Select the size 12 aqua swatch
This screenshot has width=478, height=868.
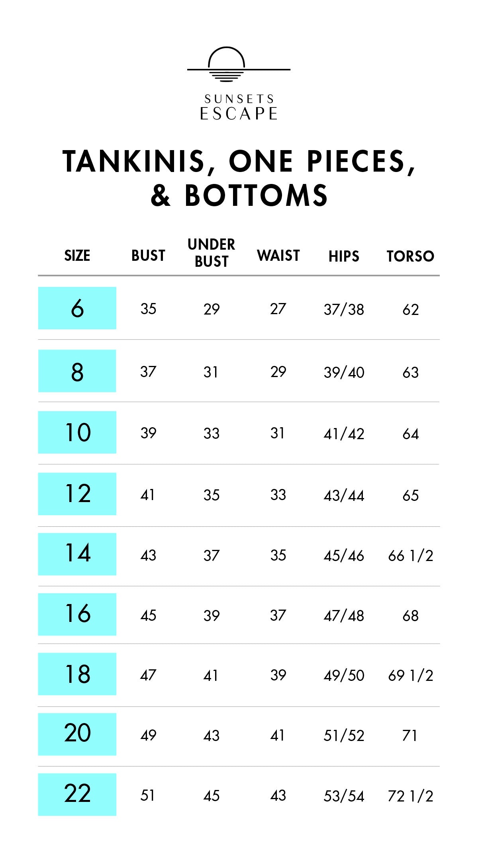click(x=77, y=494)
